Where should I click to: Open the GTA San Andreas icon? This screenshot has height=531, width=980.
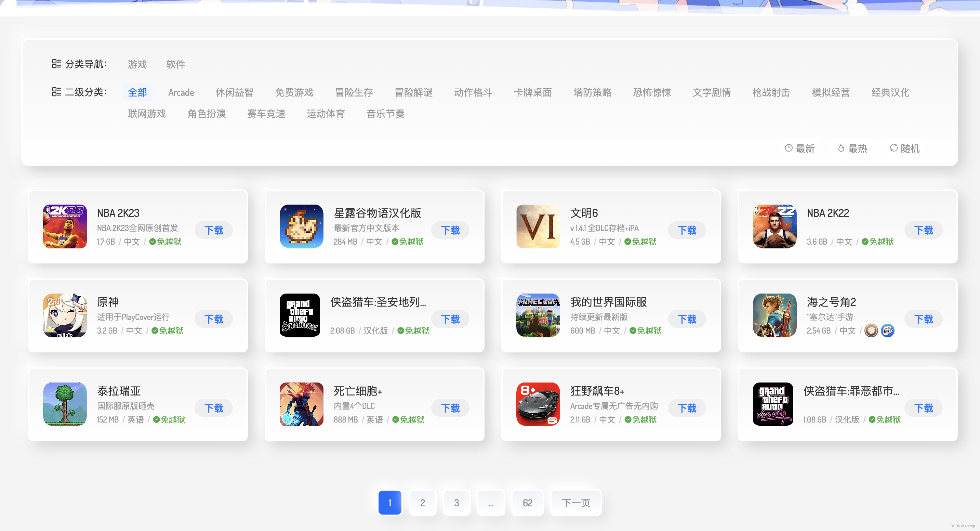point(300,315)
